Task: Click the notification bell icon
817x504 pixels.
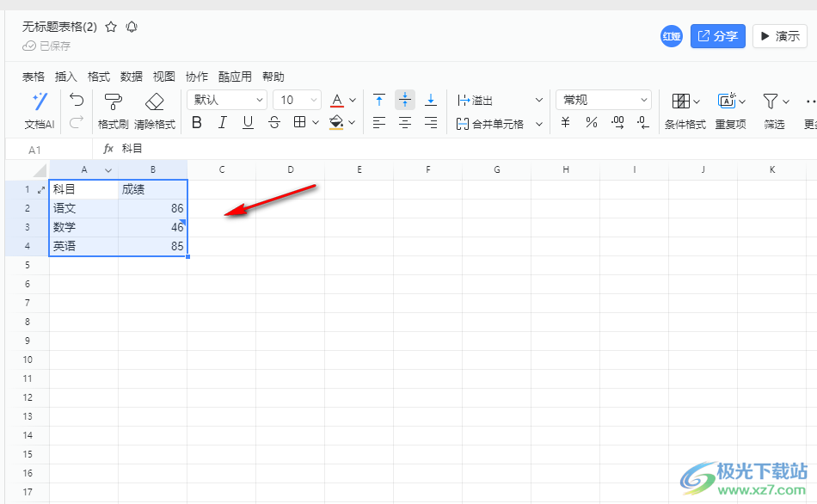Action: coord(132,28)
